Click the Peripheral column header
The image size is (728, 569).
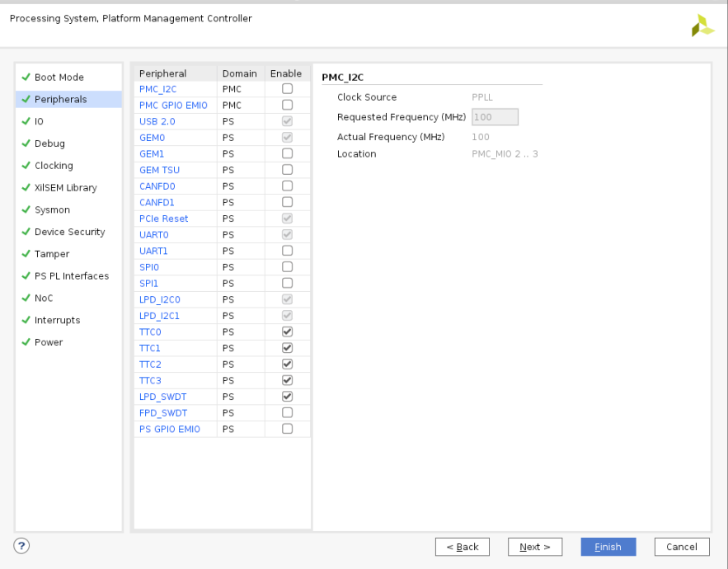click(x=163, y=73)
